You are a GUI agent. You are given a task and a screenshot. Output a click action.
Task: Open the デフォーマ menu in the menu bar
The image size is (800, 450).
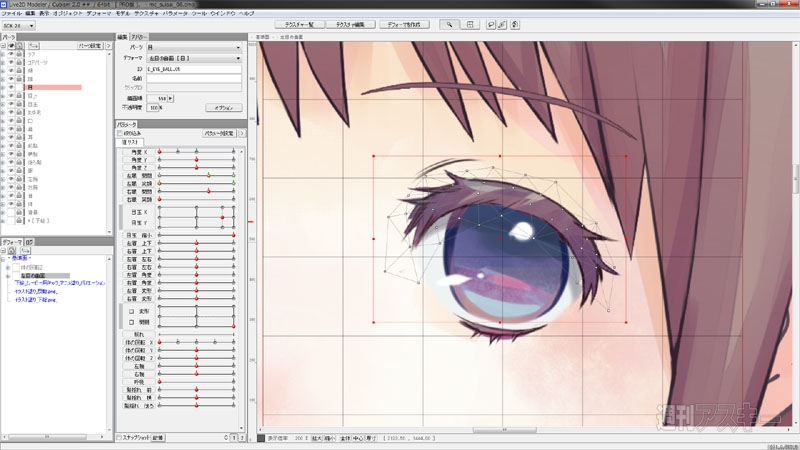(x=99, y=13)
